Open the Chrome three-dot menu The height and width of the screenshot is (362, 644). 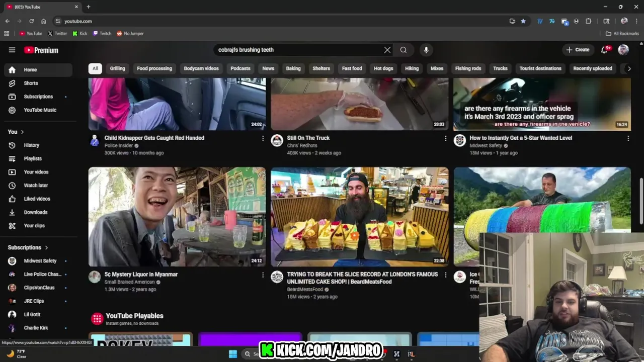coord(636,21)
